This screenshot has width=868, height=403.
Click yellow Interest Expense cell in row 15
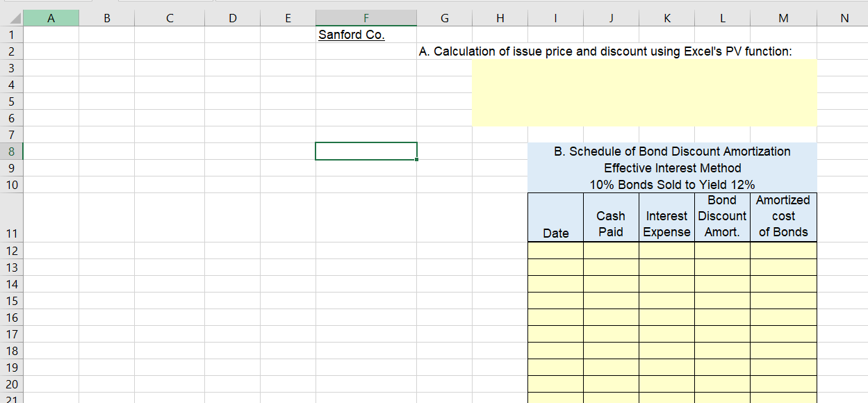[666, 301]
